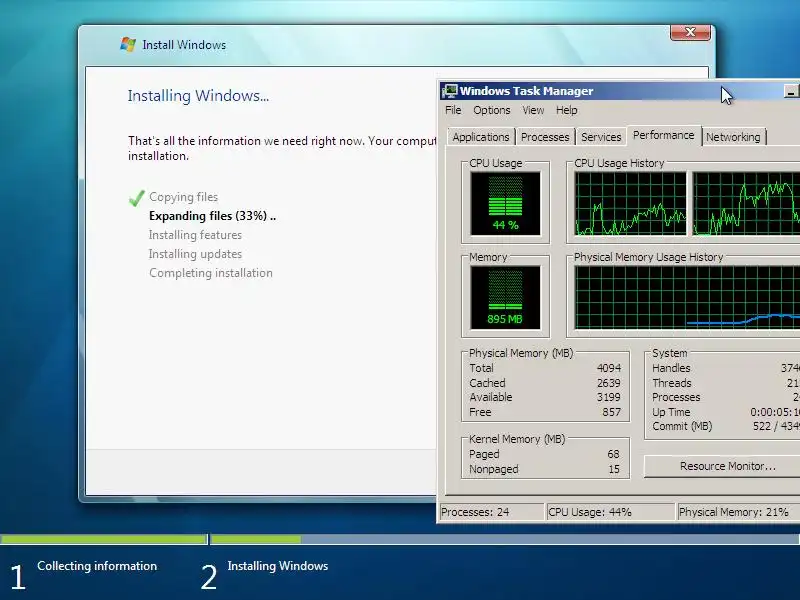Click the Available memory value 3199
Screen dimensions: 800x600
click(x=609, y=397)
